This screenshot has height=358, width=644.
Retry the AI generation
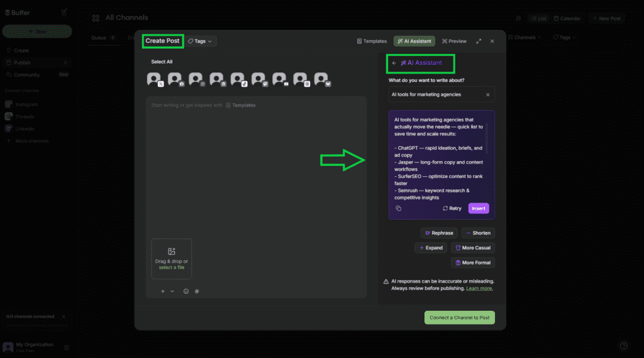[452, 208]
